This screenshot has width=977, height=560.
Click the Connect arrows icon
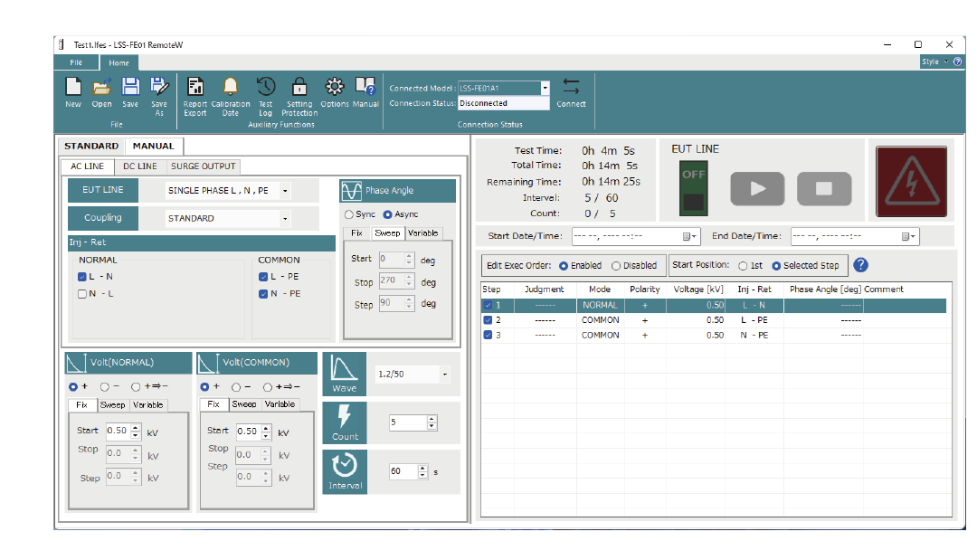pos(571,87)
